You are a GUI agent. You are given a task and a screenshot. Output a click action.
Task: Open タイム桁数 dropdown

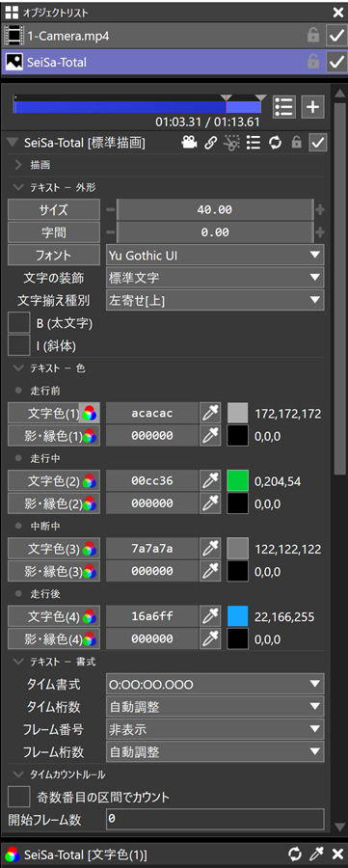tap(215, 707)
